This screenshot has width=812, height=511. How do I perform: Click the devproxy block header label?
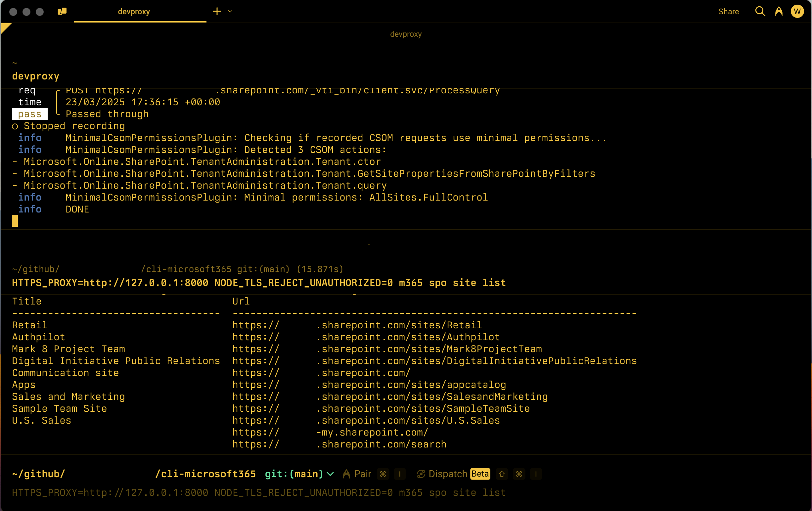pos(406,34)
